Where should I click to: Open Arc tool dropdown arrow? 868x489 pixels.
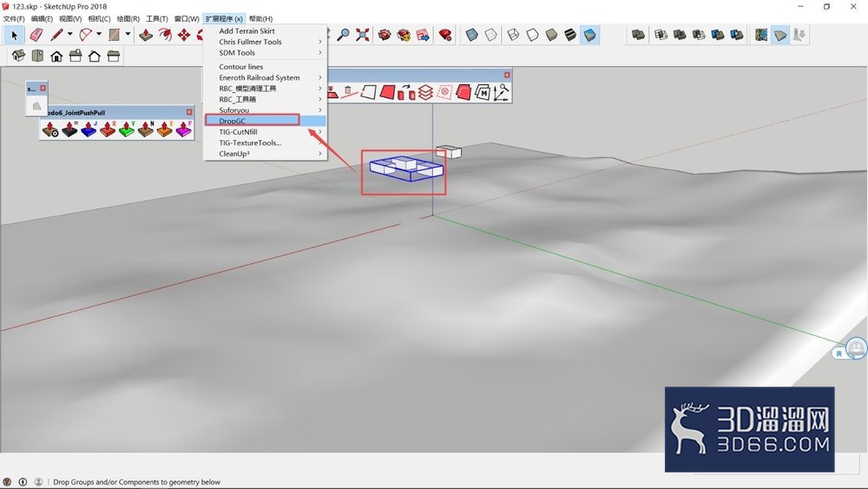pyautogui.click(x=99, y=35)
